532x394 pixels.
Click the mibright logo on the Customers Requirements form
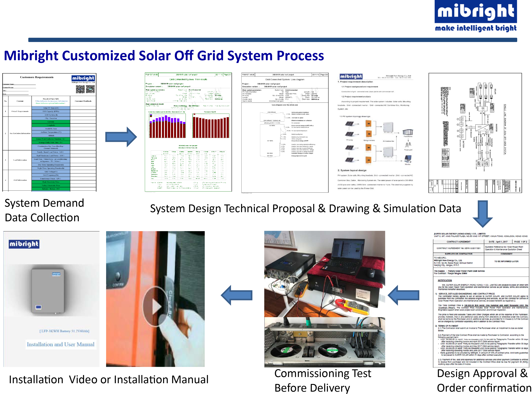point(83,78)
